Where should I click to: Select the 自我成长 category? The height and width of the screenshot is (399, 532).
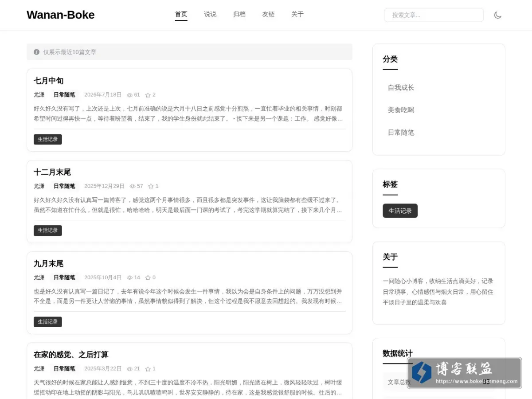point(401,87)
